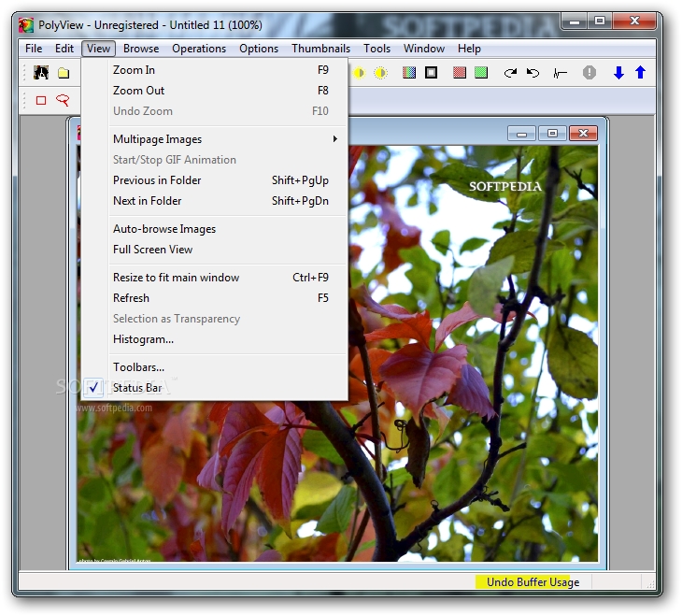The image size is (682, 616).
Task: Open the Window menu
Action: 424,49
